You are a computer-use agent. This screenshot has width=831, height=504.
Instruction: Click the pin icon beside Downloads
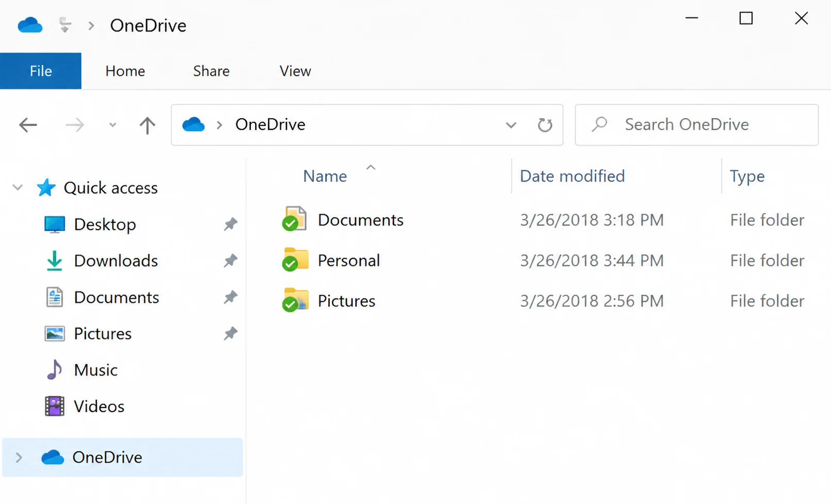(230, 261)
